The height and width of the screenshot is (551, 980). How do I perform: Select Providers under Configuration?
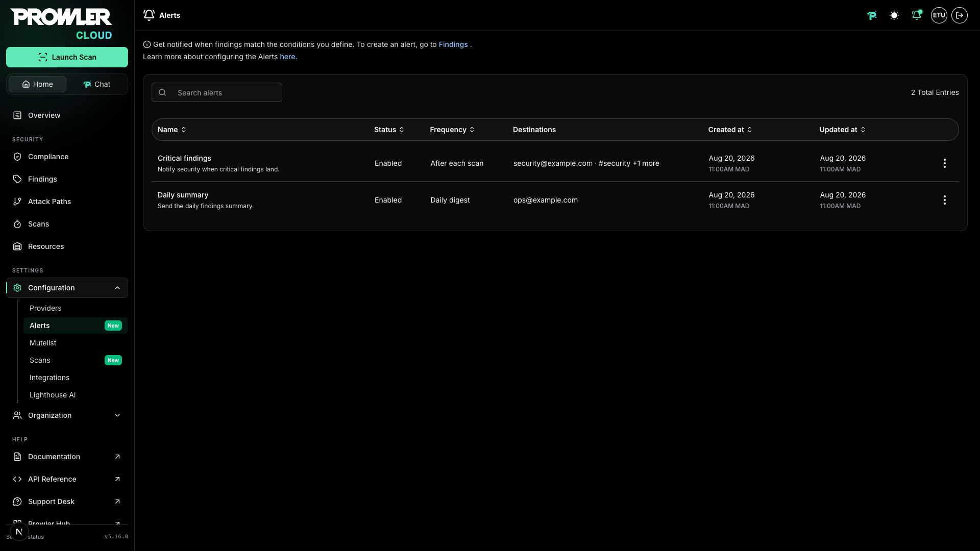pyautogui.click(x=76, y=308)
